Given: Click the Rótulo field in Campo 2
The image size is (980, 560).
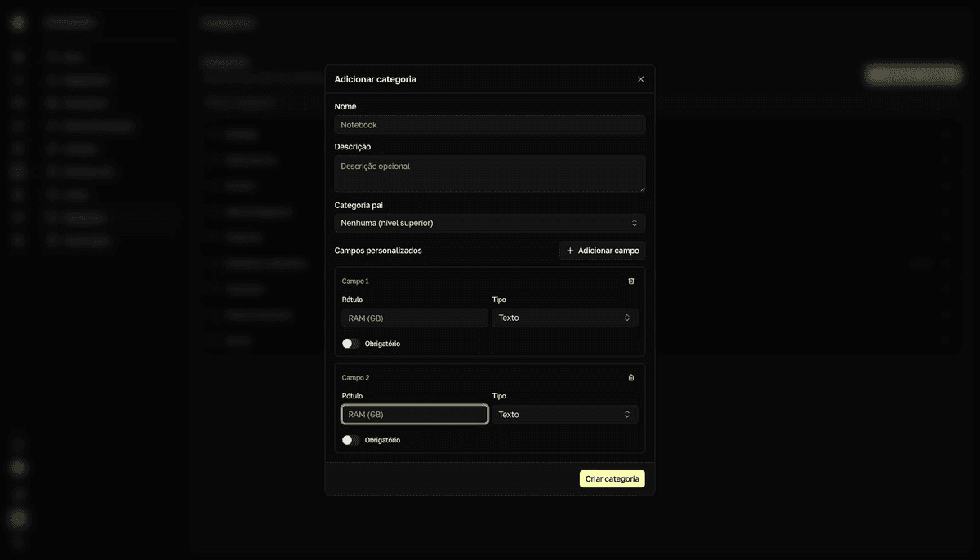Looking at the screenshot, I should point(415,414).
